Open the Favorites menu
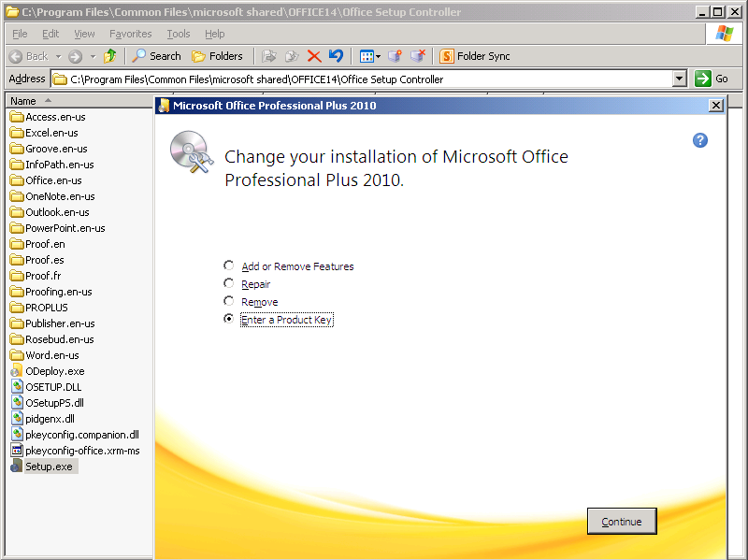Image resolution: width=748 pixels, height=560 pixels. pos(130,34)
